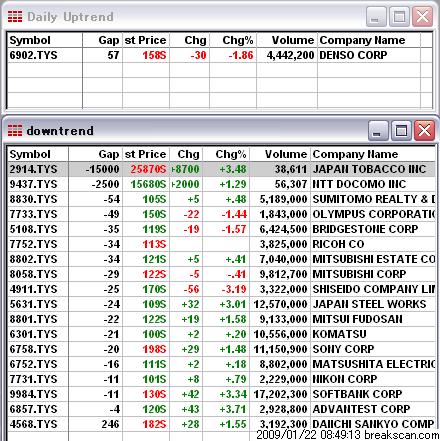Select symbol 6857.TYS
The width and height of the screenshot is (440, 441).
click(33, 409)
